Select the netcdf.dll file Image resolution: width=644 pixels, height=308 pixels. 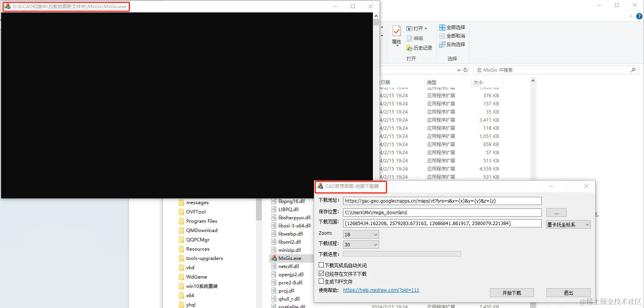pos(289,267)
